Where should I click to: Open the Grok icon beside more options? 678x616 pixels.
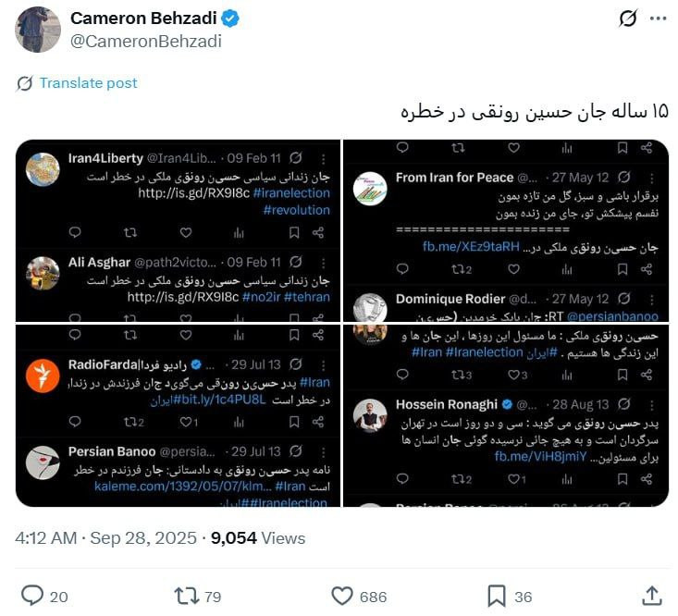coord(628,18)
